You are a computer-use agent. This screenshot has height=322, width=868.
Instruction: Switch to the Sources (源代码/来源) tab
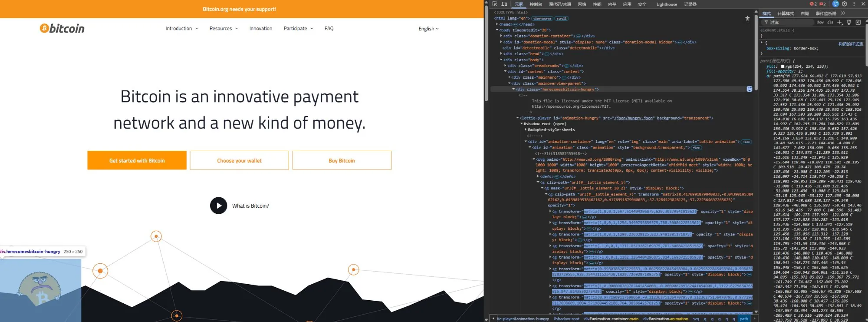click(560, 4)
